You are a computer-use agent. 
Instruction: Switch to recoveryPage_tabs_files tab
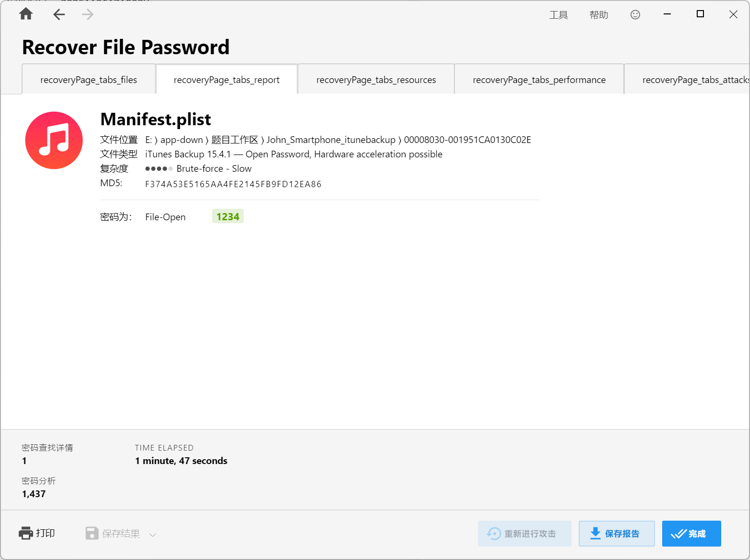89,80
